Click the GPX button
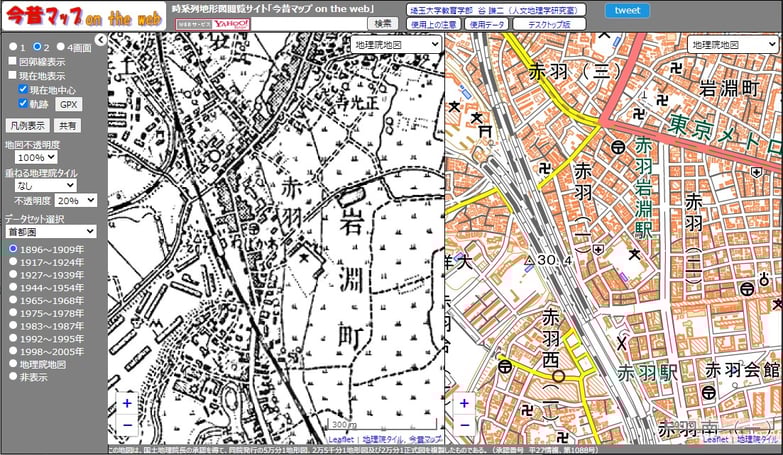 click(x=67, y=104)
